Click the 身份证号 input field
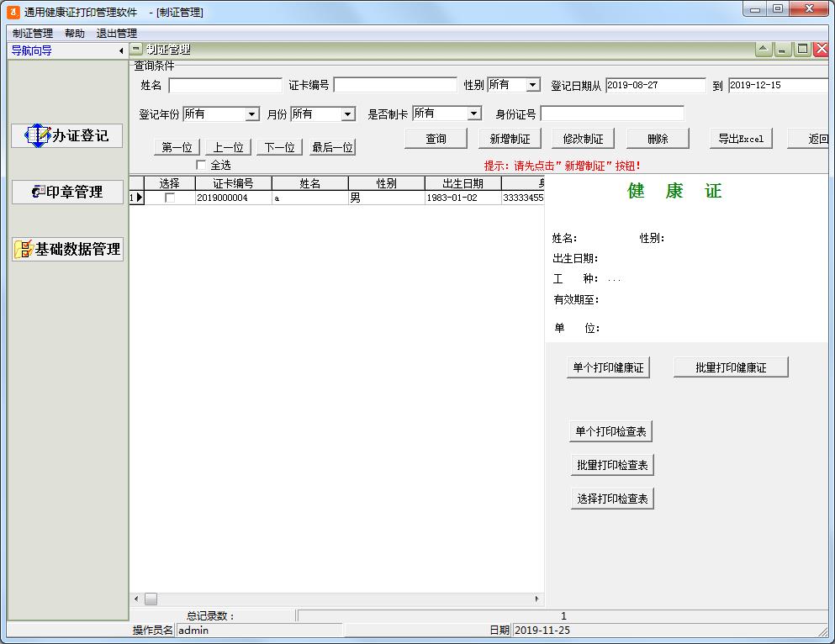 [611, 113]
